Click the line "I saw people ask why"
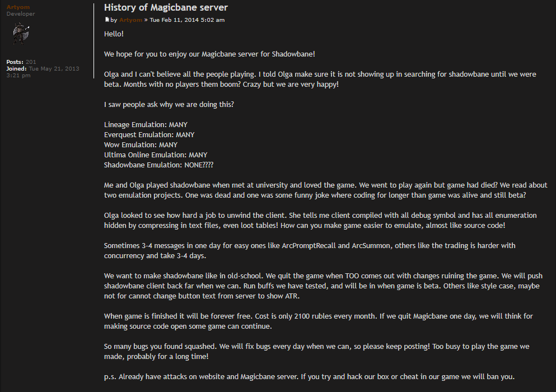 169,105
